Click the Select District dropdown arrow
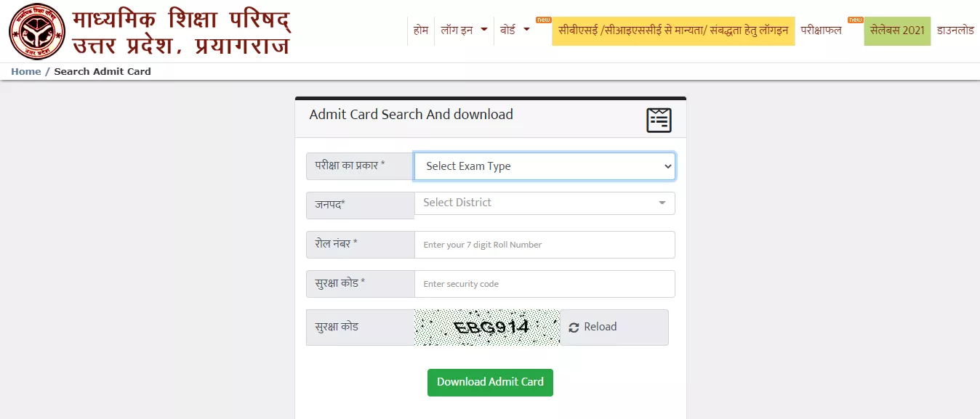This screenshot has width=980, height=419. (662, 203)
